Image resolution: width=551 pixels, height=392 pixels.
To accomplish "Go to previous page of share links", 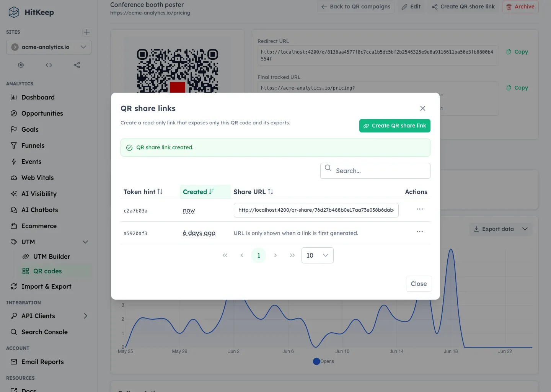I will pos(242,255).
